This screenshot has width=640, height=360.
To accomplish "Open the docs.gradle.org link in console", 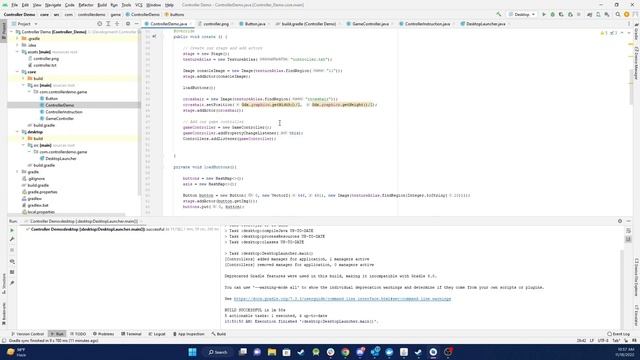I will pos(342,299).
